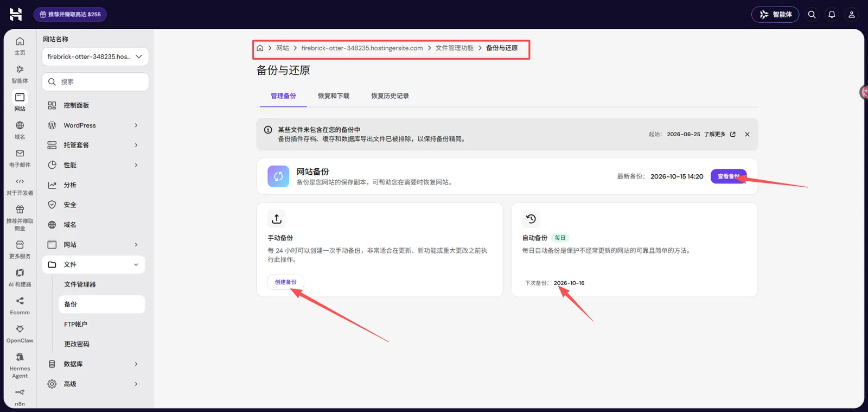Viewport: 868px width, 412px height.
Task: Click the 查看备份 button
Action: point(729,176)
